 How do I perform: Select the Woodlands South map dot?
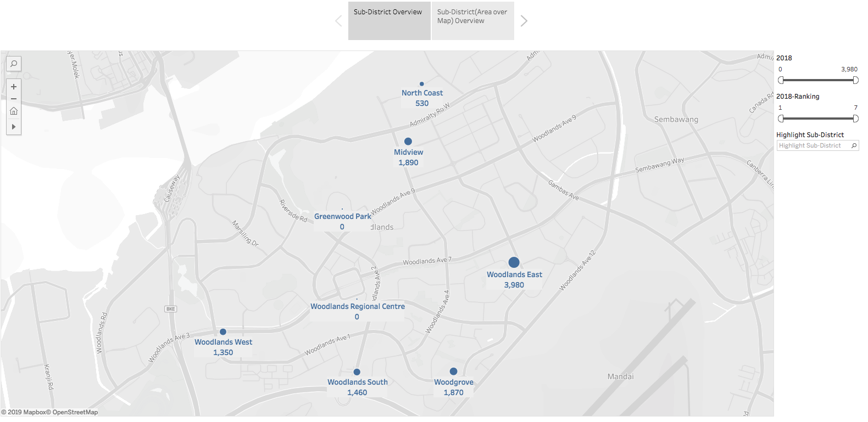tap(357, 372)
